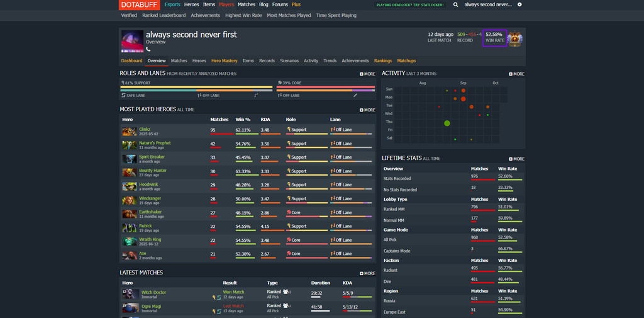This screenshot has width=644, height=318.
Task: Click the DOTABUFF logo
Action: 140,4
